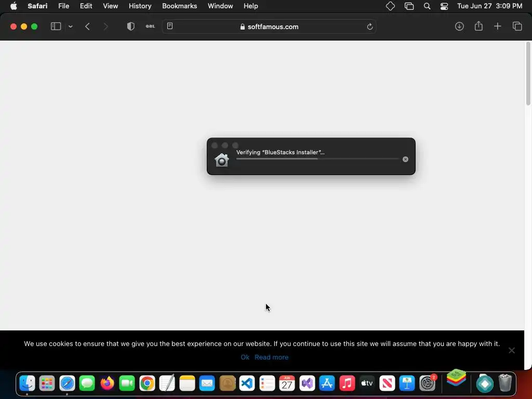532x399 pixels.
Task: Open the App Store from the Dock
Action: pyautogui.click(x=327, y=383)
